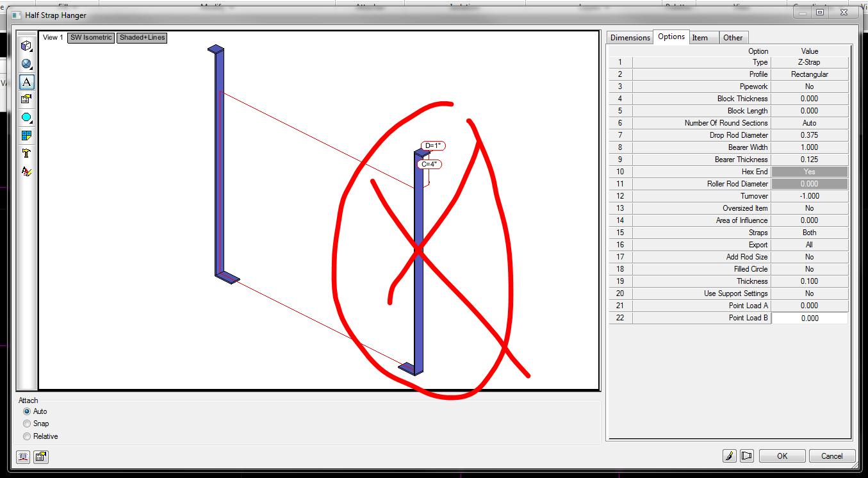Click the pencil icon near OK button

click(730, 456)
